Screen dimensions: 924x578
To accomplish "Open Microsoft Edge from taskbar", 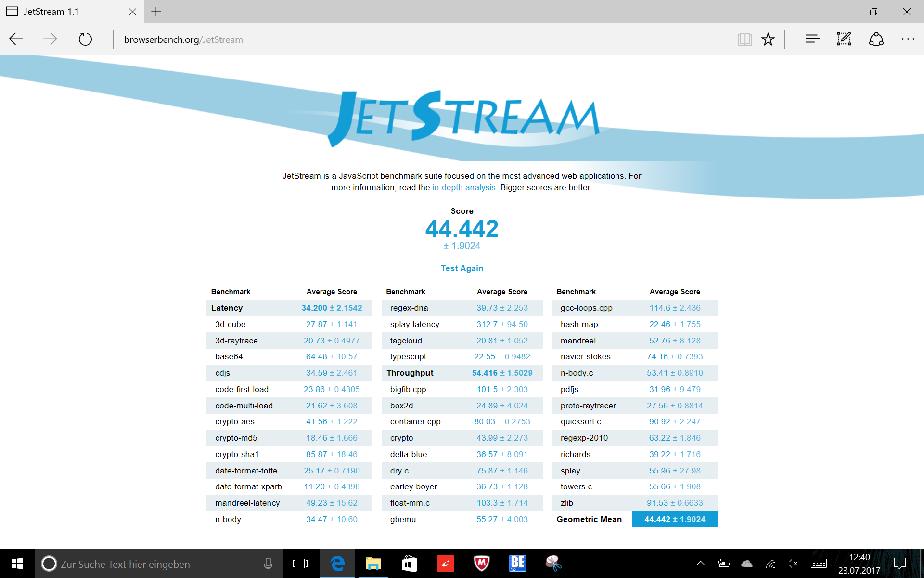I will point(337,564).
